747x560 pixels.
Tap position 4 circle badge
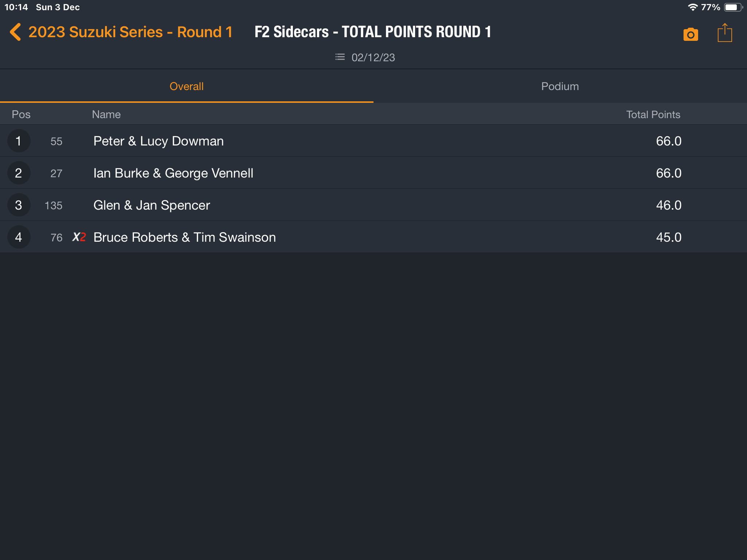pos(19,237)
